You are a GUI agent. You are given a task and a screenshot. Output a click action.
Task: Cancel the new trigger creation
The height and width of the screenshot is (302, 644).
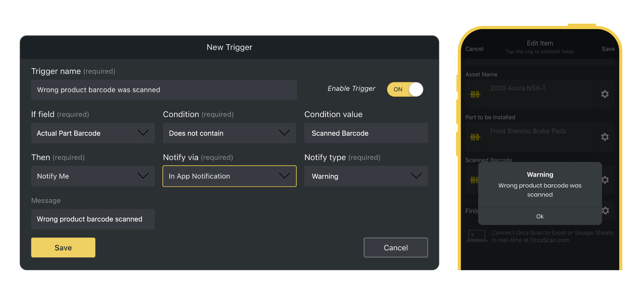[395, 248]
